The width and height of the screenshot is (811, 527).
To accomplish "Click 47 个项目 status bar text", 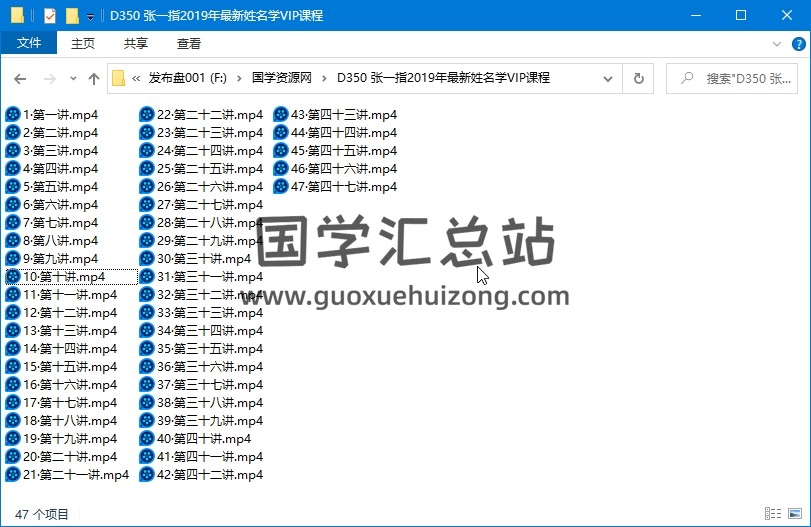I will coord(41,514).
